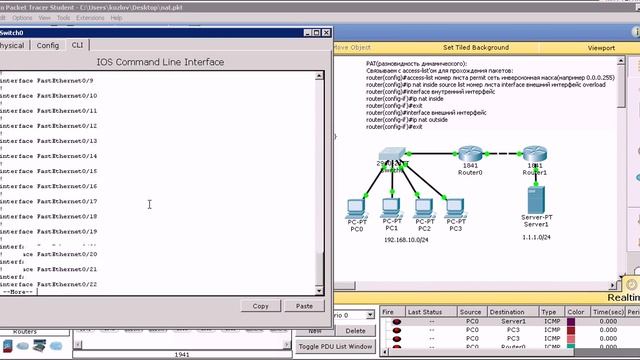Image resolution: width=640 pixels, height=360 pixels.
Task: Open the Tools menu
Action: click(x=63, y=18)
